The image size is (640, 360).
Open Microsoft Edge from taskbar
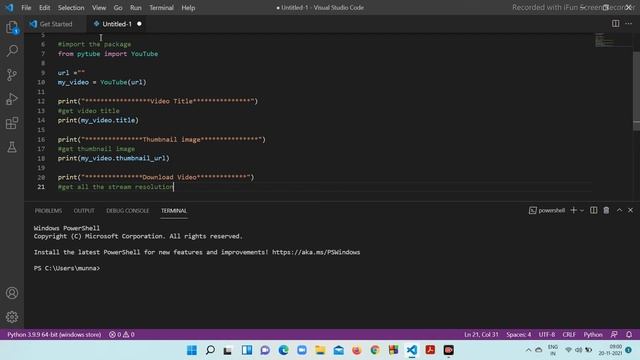(283, 350)
